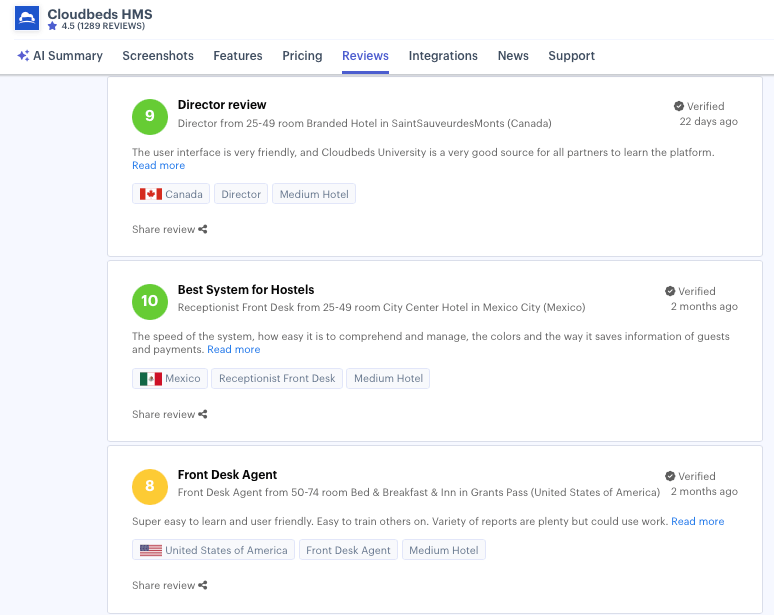Image resolution: width=774 pixels, height=615 pixels.
Task: Click the Front Desk Agent review title
Action: pyautogui.click(x=227, y=475)
